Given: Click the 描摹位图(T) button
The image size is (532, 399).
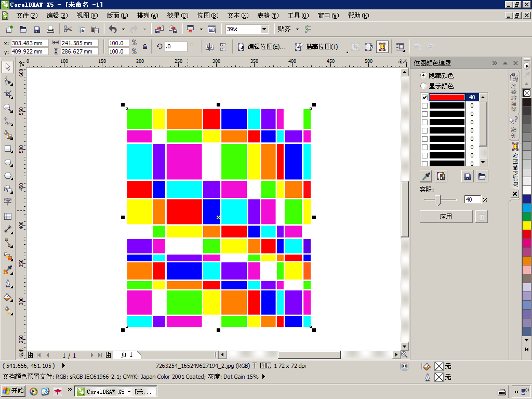Looking at the screenshot, I should click(316, 47).
